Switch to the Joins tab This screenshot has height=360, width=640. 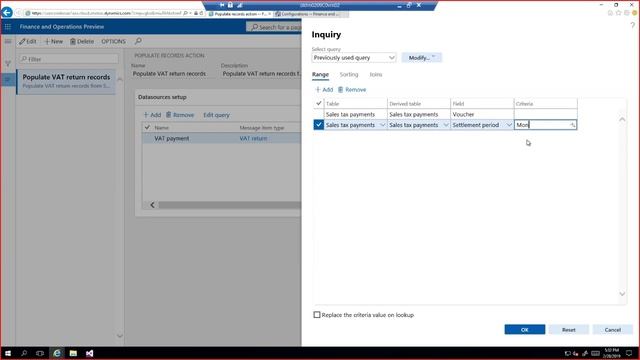pos(376,75)
